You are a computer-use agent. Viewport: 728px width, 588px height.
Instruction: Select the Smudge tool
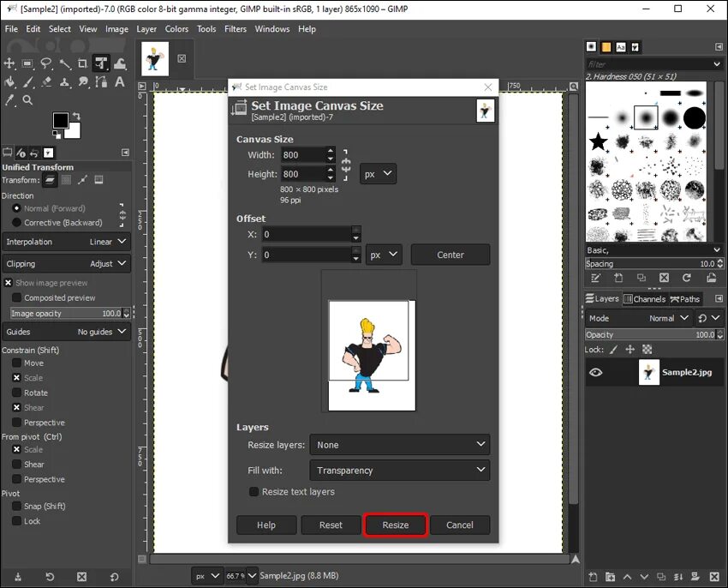83,82
